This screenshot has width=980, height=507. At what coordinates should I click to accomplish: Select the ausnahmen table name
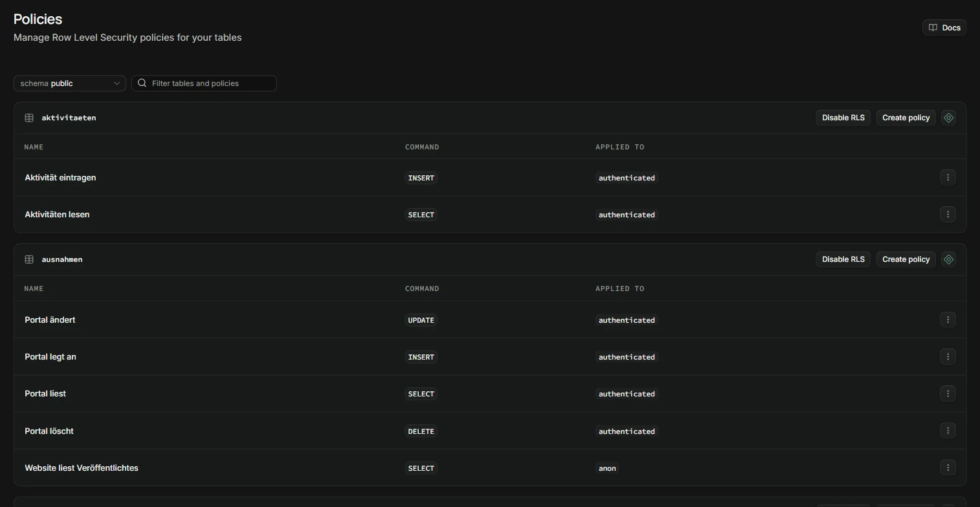[x=62, y=259]
